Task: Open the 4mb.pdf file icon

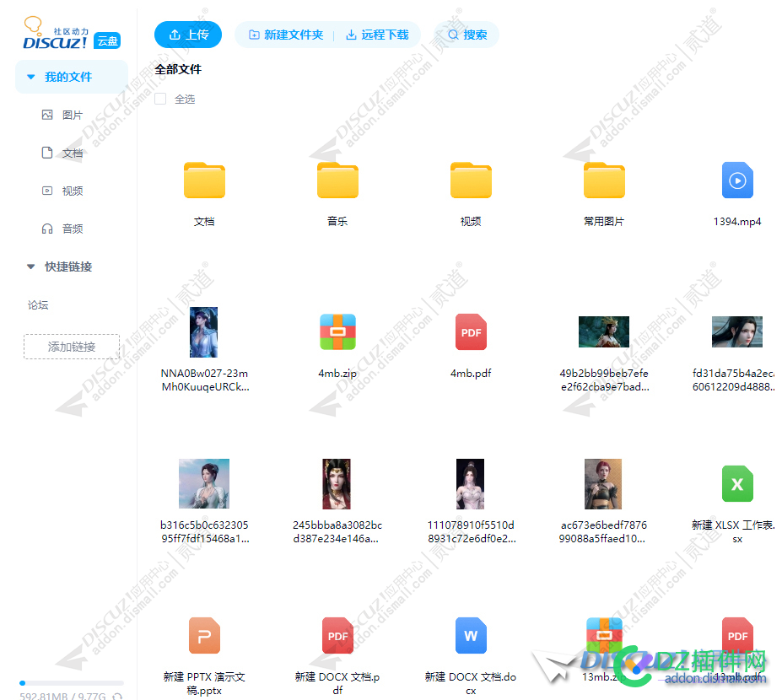Action: click(471, 332)
